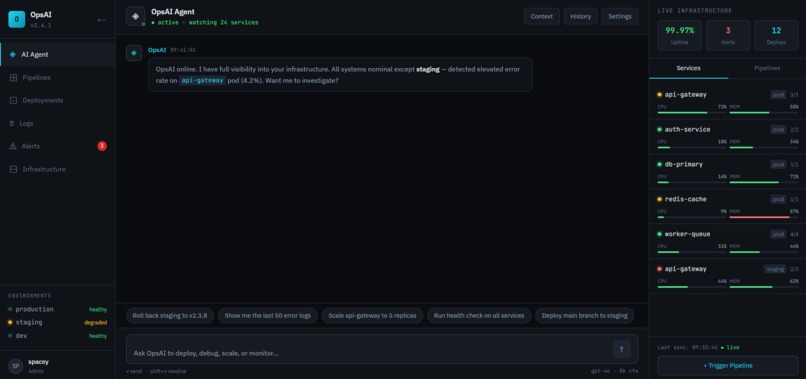The width and height of the screenshot is (806, 379).
Task: Click the OpsAI logo icon
Action: click(x=16, y=20)
